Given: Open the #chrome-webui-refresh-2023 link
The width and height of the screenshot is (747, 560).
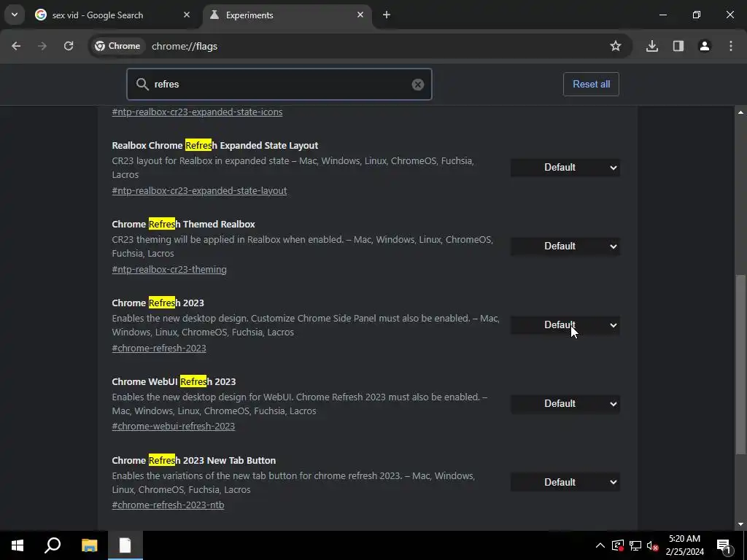Looking at the screenshot, I should coord(174,426).
